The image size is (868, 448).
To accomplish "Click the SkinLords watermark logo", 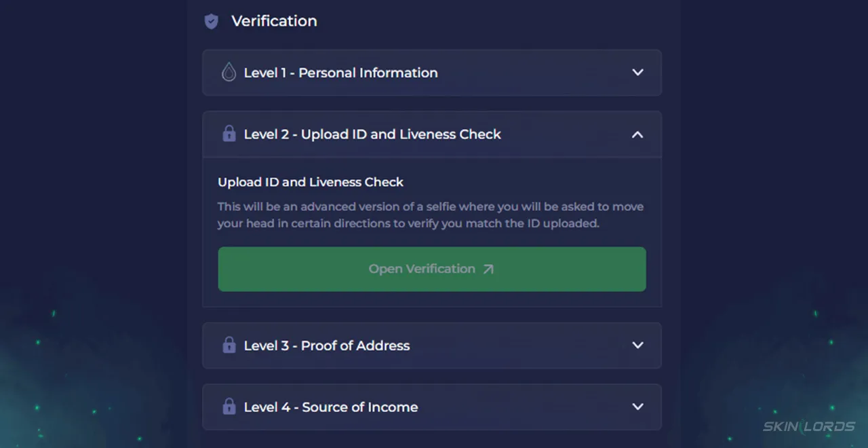I will (809, 426).
